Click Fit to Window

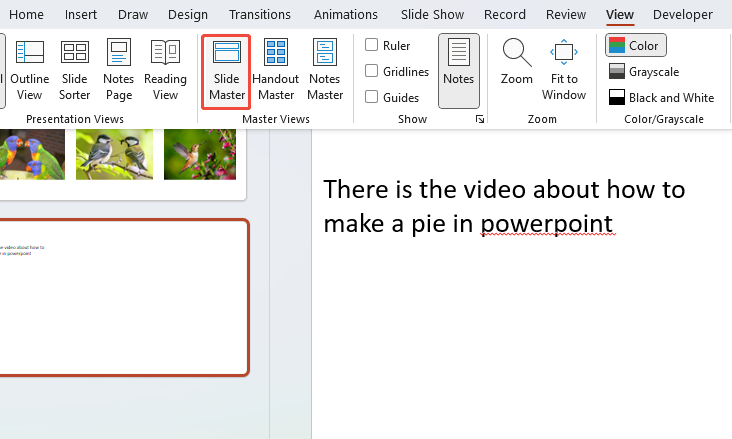click(x=563, y=70)
